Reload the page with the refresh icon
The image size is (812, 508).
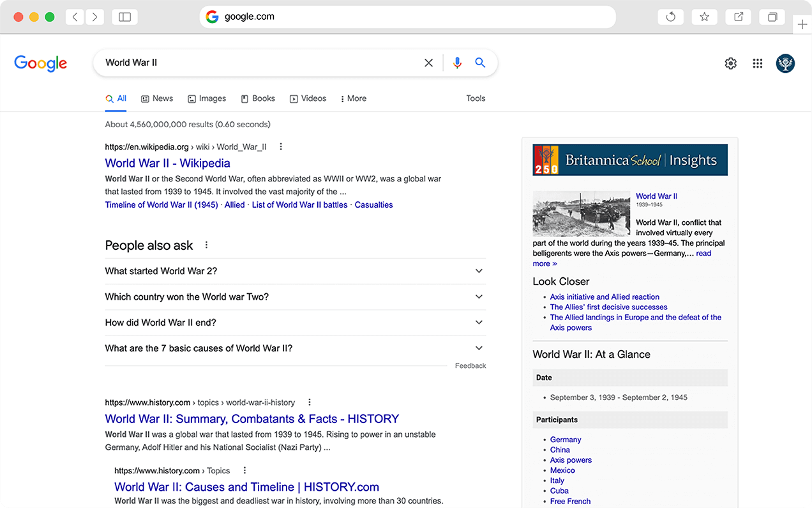[x=670, y=17]
